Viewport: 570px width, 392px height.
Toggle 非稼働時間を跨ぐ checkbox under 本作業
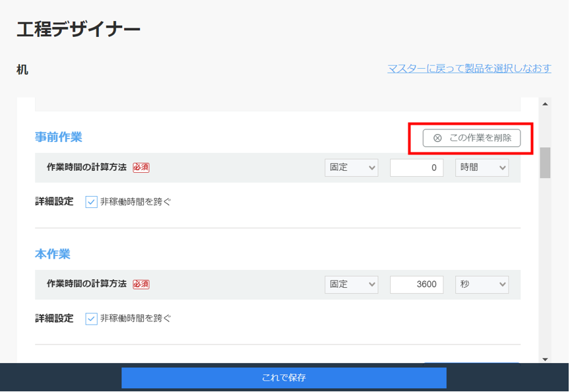[x=91, y=319]
